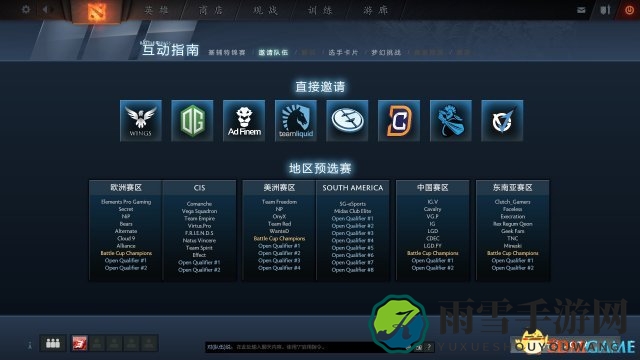The image size is (640, 360).
Task: Click Battle Cup Champions under 欧洲赛区
Action: [126, 253]
